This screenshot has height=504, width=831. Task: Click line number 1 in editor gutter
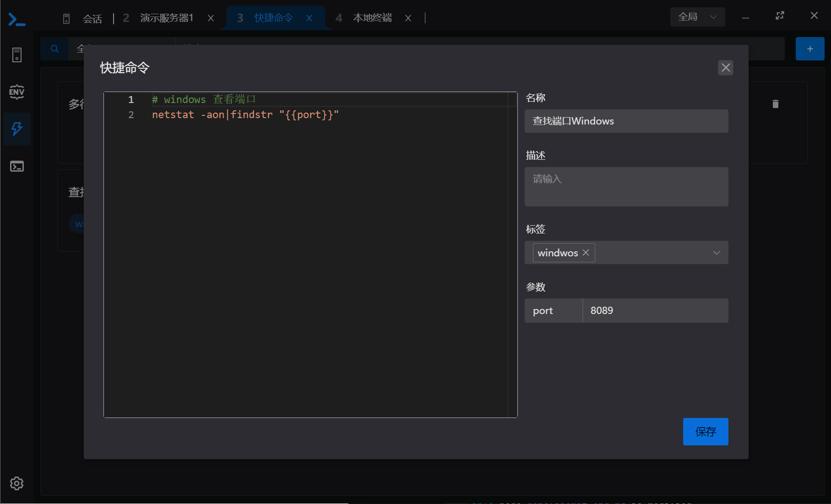click(131, 99)
